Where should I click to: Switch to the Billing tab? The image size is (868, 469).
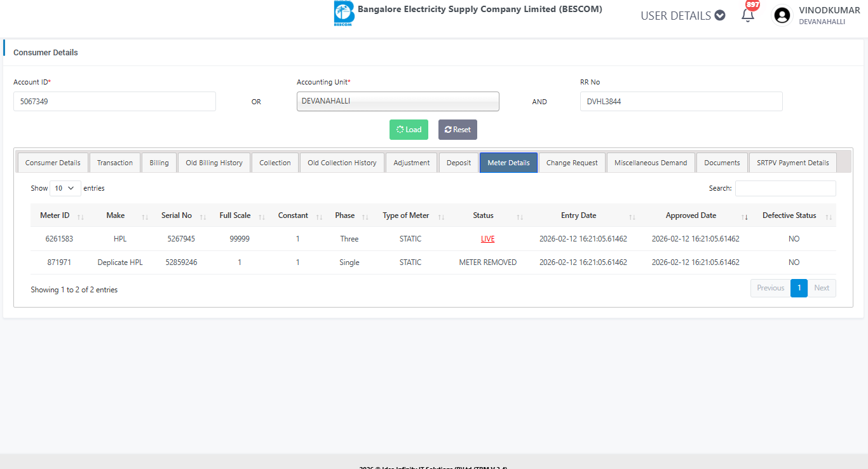159,163
